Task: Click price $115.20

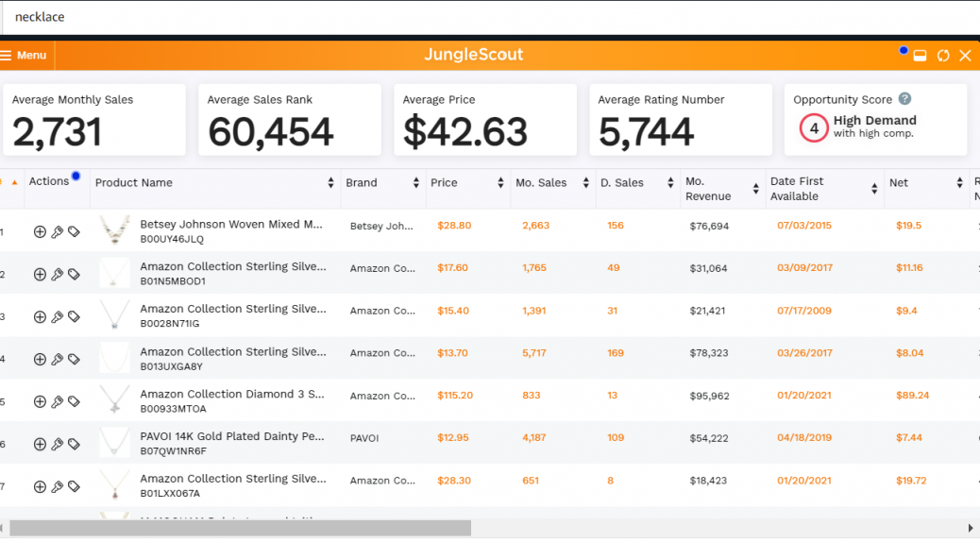Action: point(455,395)
